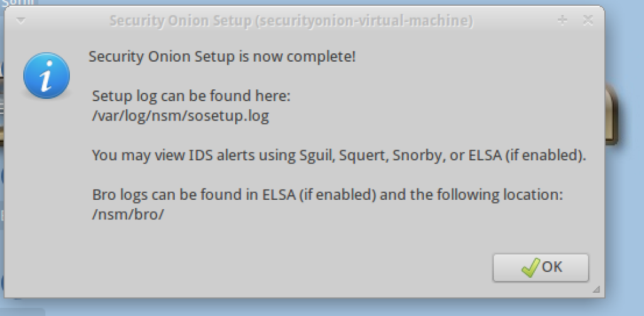Click the "Bro logs can be found" line
The height and width of the screenshot is (316, 644).
327,195
